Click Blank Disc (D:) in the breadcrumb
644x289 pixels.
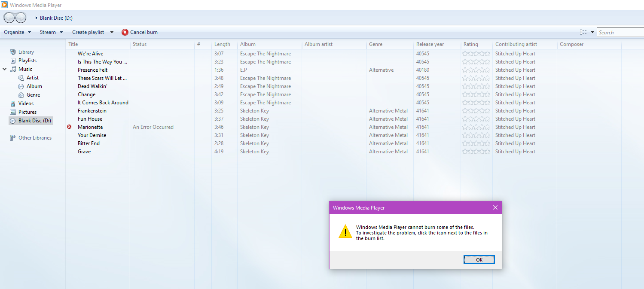tap(56, 18)
